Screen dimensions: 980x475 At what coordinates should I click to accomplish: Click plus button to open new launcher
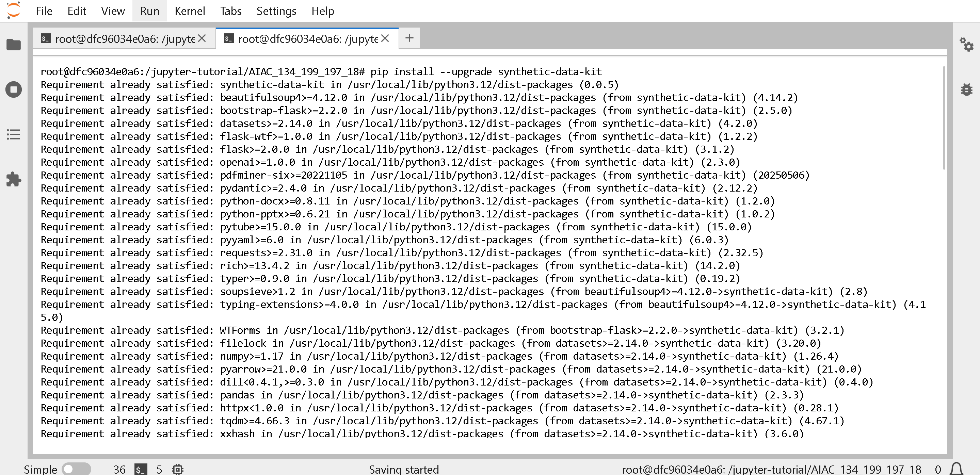pyautogui.click(x=409, y=38)
